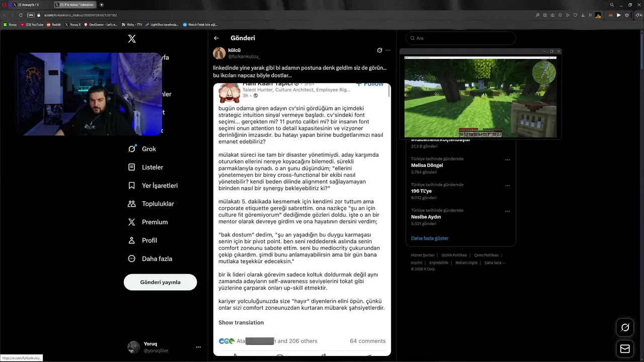Open Topluluklar in the sidebar

pyautogui.click(x=151, y=204)
